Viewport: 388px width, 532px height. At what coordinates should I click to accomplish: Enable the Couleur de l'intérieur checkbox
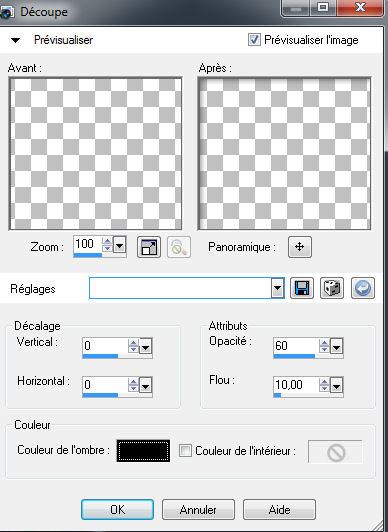[x=185, y=451]
